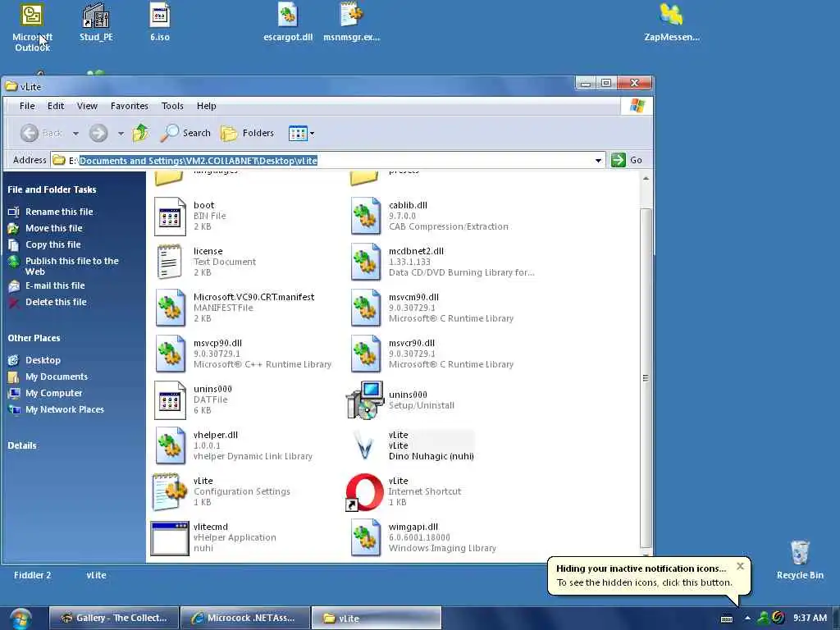Open the Edit menu
This screenshot has width=840, height=630.
[56, 106]
